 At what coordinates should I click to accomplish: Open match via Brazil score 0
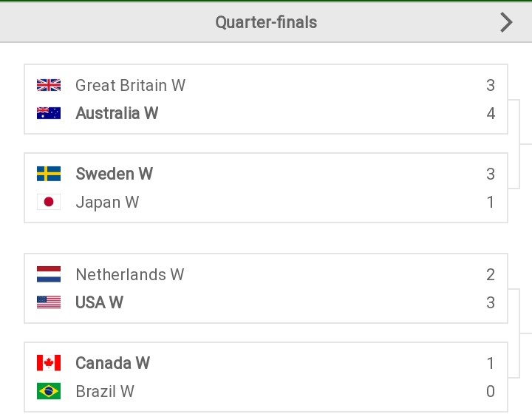click(x=491, y=391)
